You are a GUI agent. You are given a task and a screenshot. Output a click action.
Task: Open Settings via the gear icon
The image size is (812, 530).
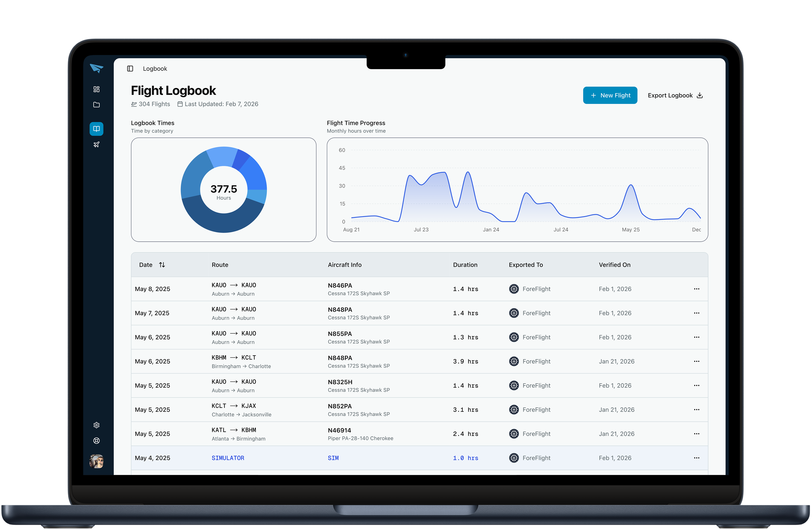(x=97, y=425)
